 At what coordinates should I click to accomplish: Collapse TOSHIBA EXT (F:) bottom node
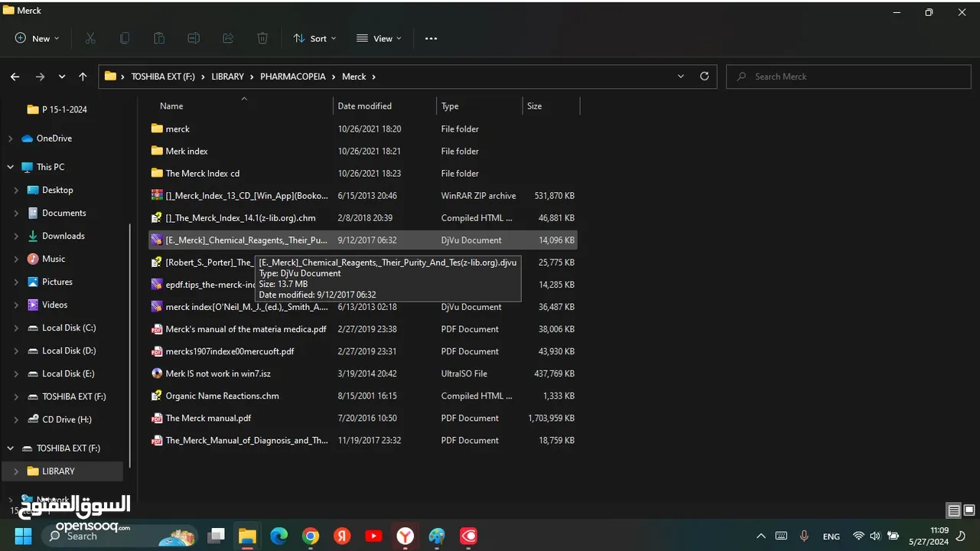click(10, 448)
